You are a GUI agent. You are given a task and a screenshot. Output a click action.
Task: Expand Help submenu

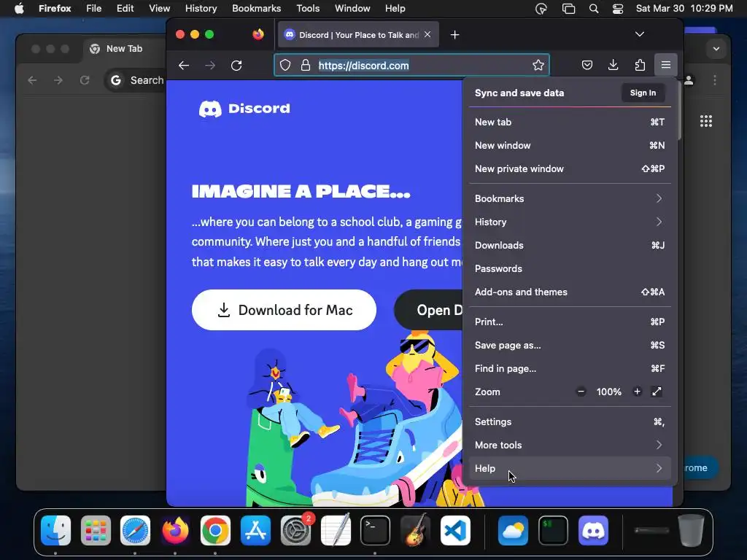(570, 469)
